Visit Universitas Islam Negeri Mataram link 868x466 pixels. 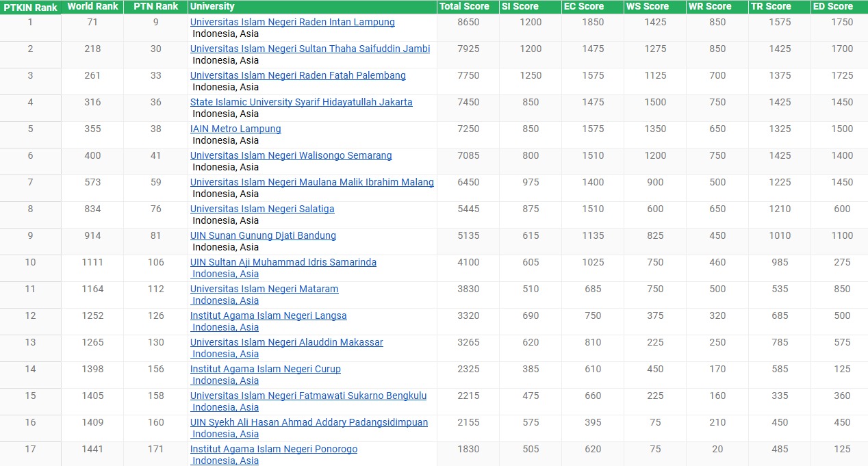tap(264, 289)
